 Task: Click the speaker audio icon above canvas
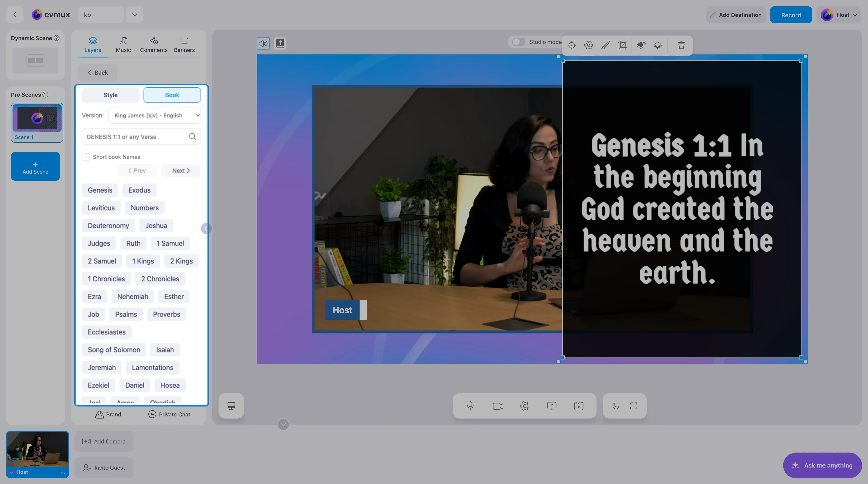click(x=263, y=44)
